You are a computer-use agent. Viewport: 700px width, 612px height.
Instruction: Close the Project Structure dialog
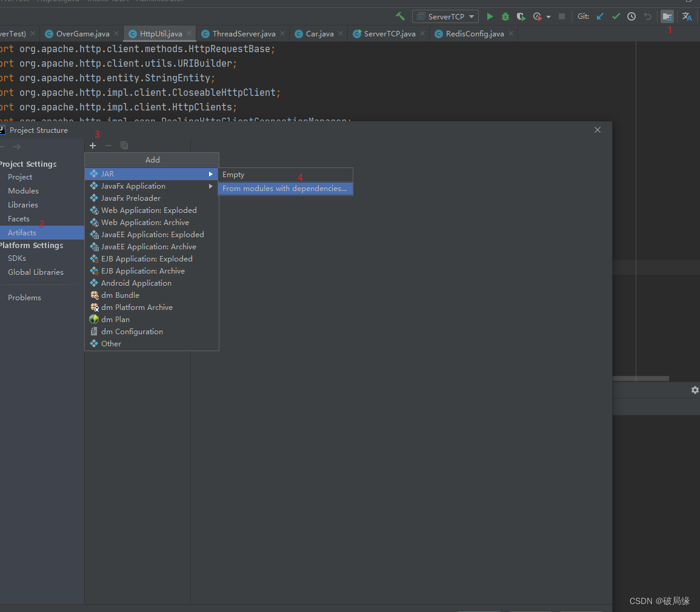pos(598,130)
